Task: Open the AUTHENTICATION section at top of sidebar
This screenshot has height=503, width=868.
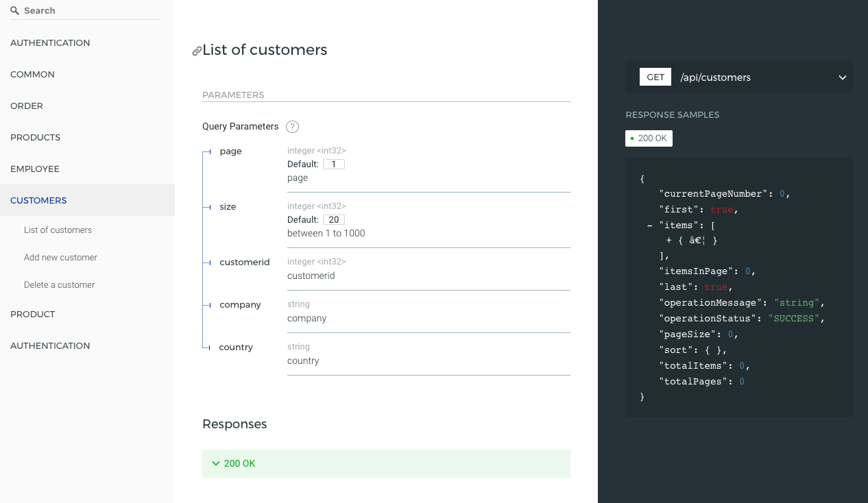Action: (50, 42)
